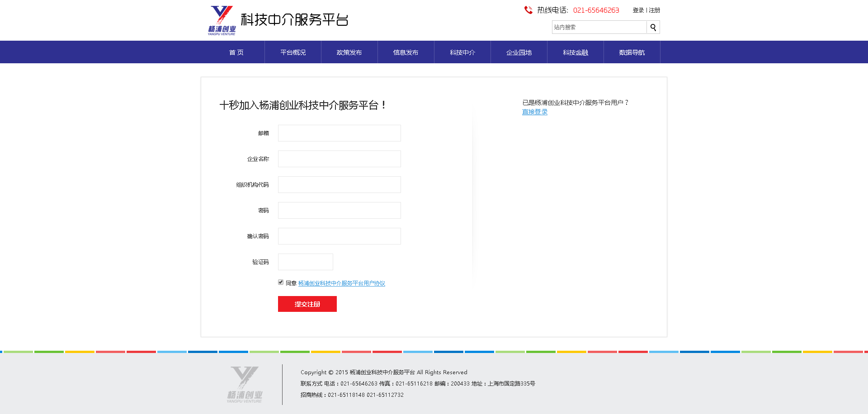Viewport: 868px width, 414px height.
Task: Go to 政策发布 in navigation bar
Action: click(349, 52)
